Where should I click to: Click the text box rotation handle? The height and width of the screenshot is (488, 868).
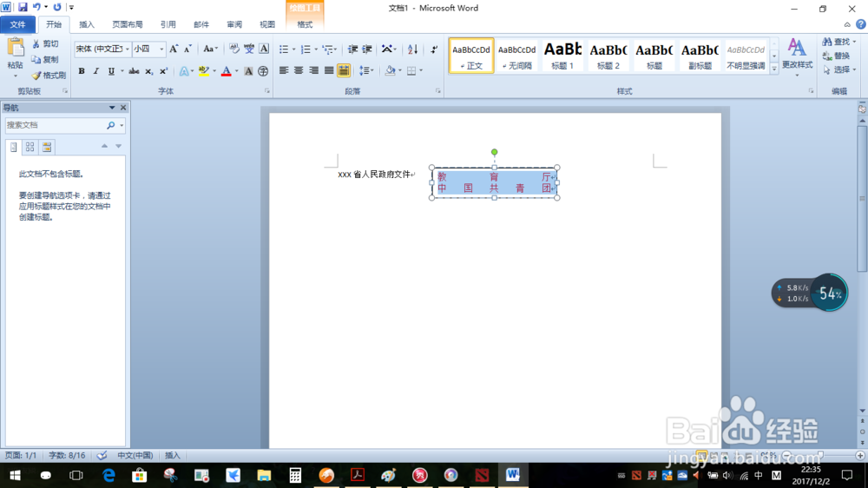(495, 152)
